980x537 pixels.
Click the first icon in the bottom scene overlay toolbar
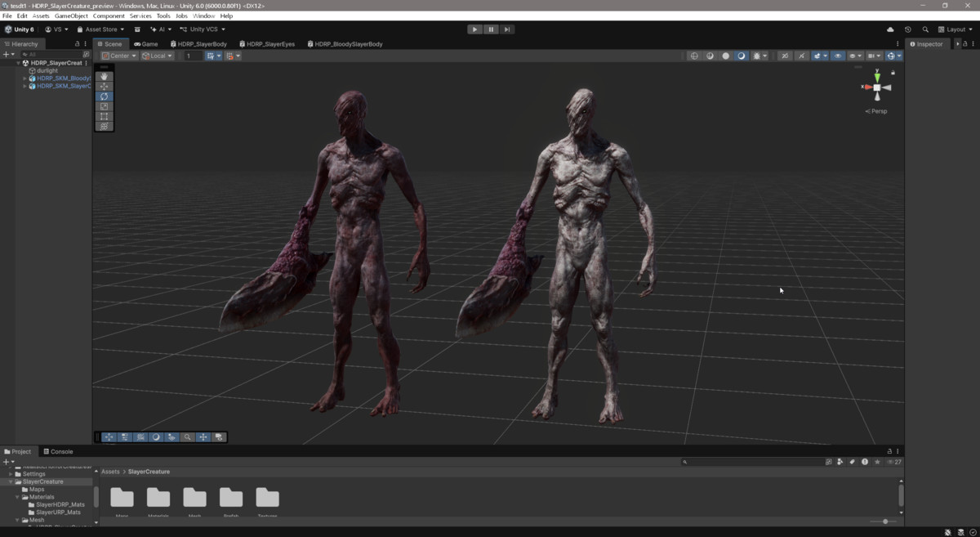[x=109, y=437]
